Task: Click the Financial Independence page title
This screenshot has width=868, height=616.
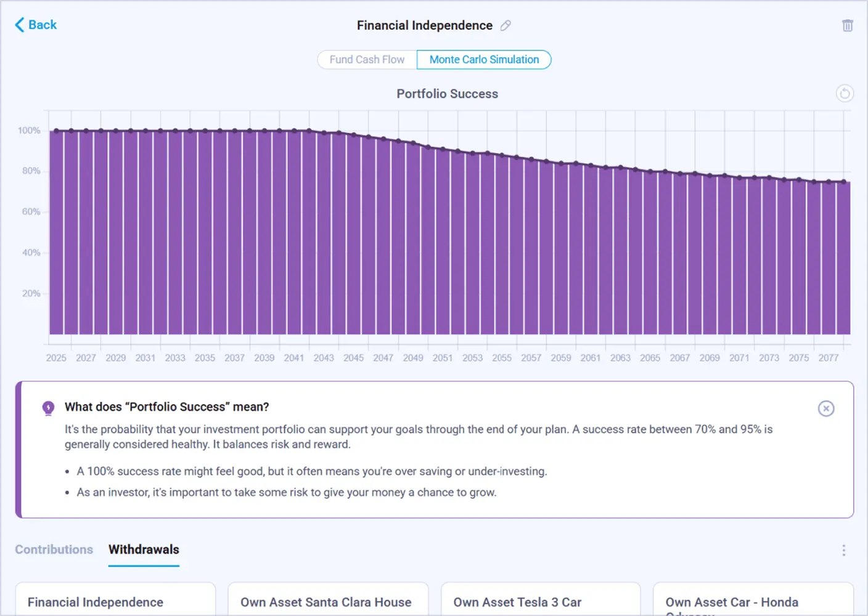Action: (425, 25)
